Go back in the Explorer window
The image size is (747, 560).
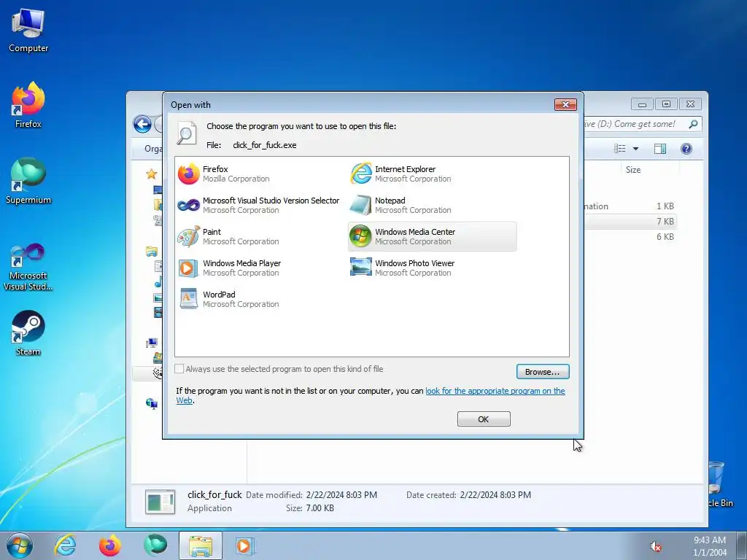tap(142, 125)
